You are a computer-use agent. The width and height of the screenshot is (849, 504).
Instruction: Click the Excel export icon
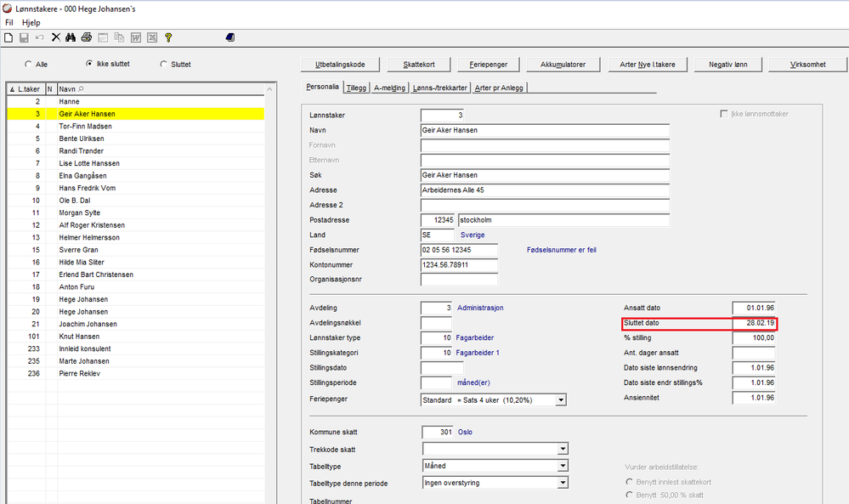pyautogui.click(x=152, y=37)
